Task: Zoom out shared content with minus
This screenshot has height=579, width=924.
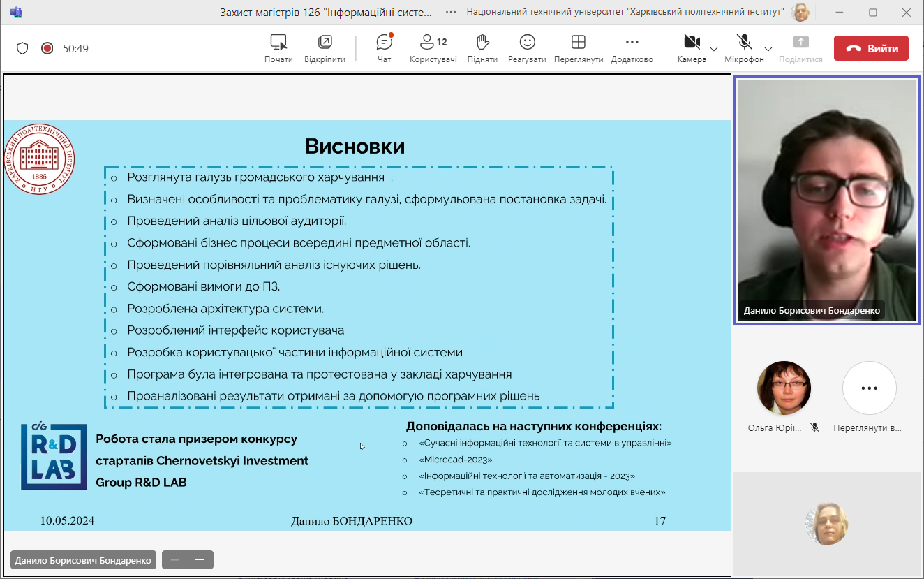Action: 175,560
